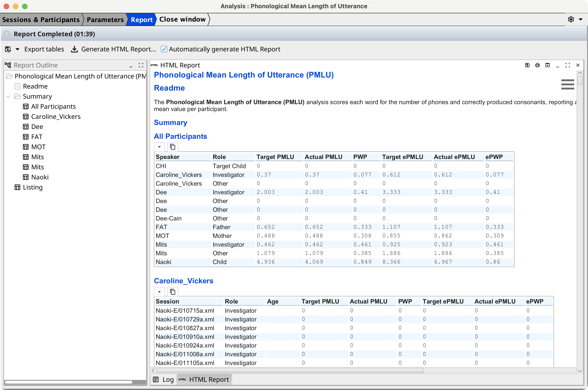Viewport: 588px width, 390px height.
Task: Click the save icon in HTML Report header
Action: pos(527,65)
